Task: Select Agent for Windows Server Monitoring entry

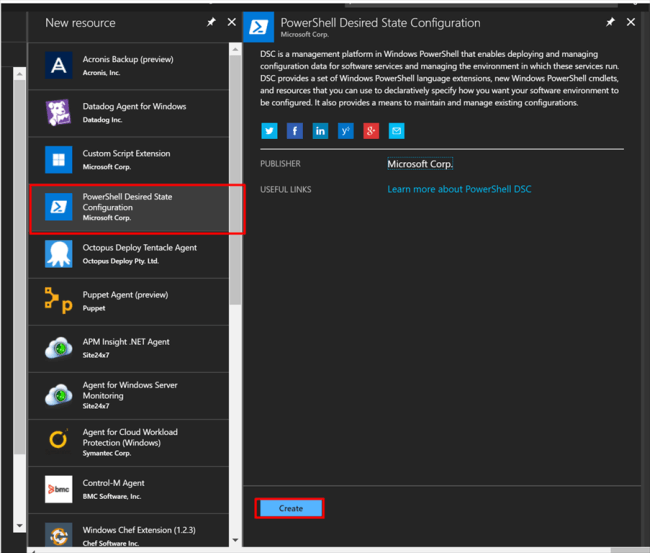Action: pyautogui.click(x=129, y=395)
